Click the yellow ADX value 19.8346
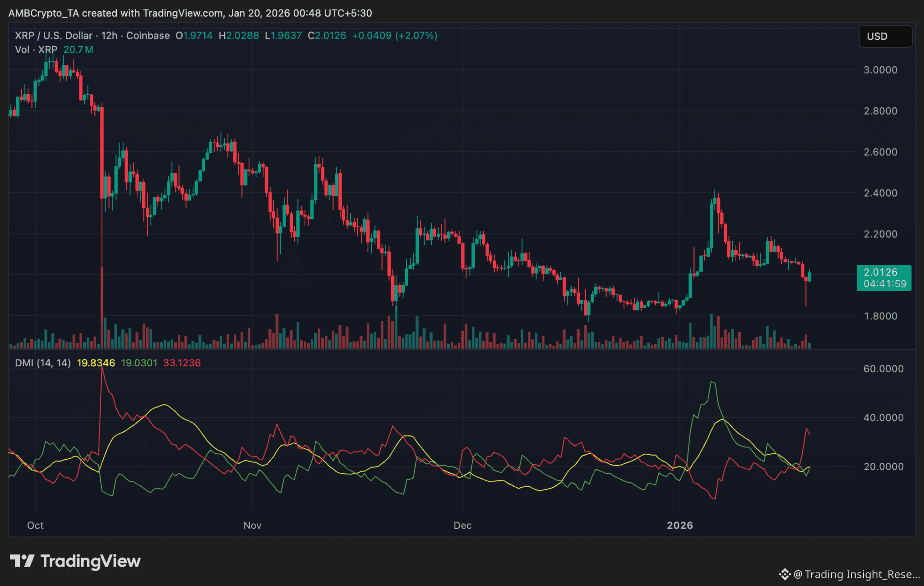The image size is (924, 586). (96, 363)
